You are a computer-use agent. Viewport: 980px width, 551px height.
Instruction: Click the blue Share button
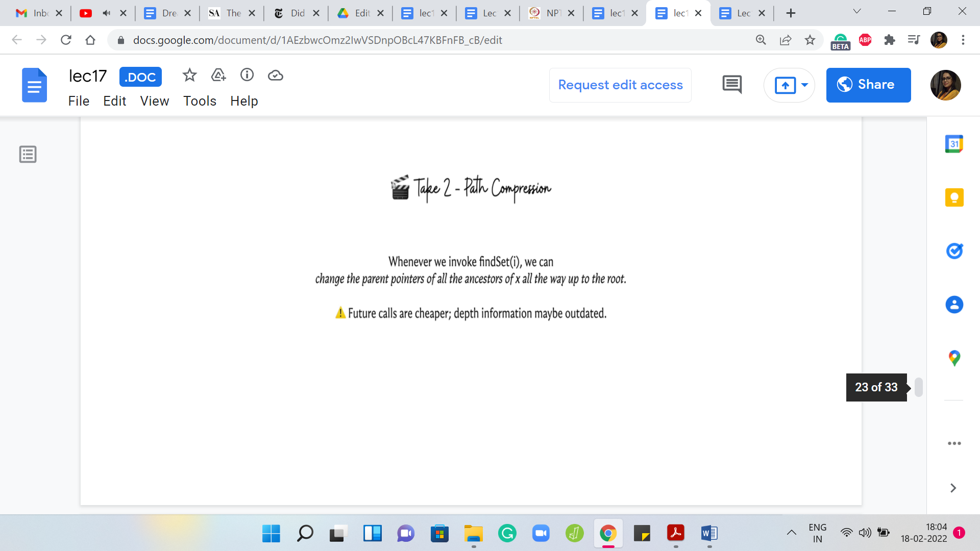pyautogui.click(x=868, y=85)
